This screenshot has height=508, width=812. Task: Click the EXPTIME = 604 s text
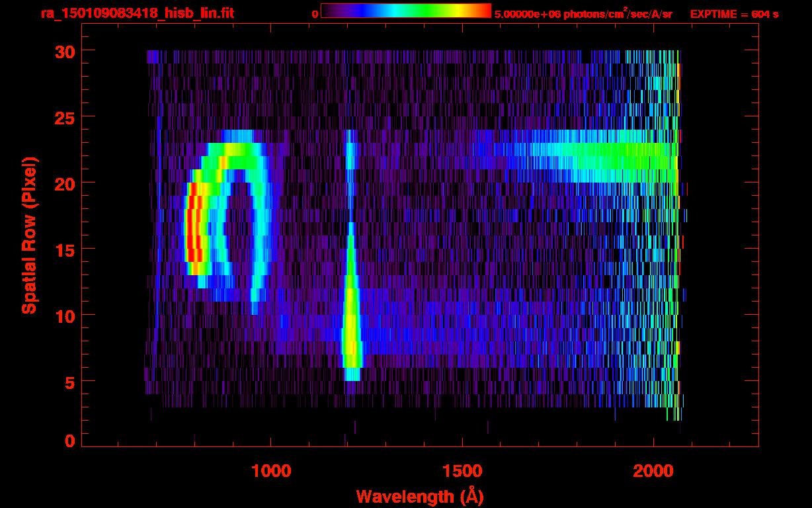(x=734, y=14)
